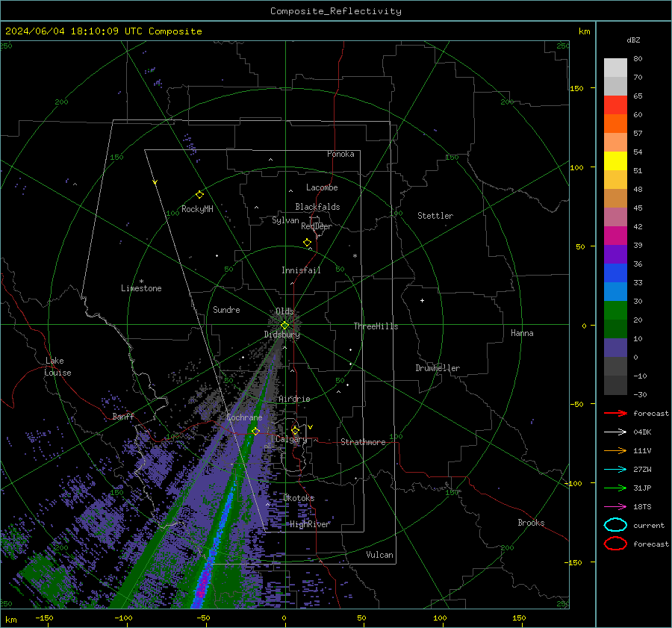This screenshot has width=672, height=628.
Task: Click the Stettler label
Action: (435, 216)
